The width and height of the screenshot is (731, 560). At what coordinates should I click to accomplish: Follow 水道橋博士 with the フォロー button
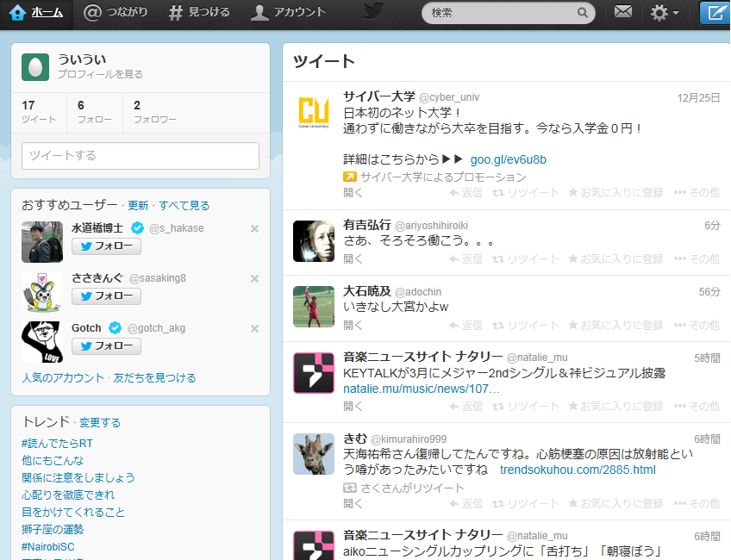click(x=106, y=246)
